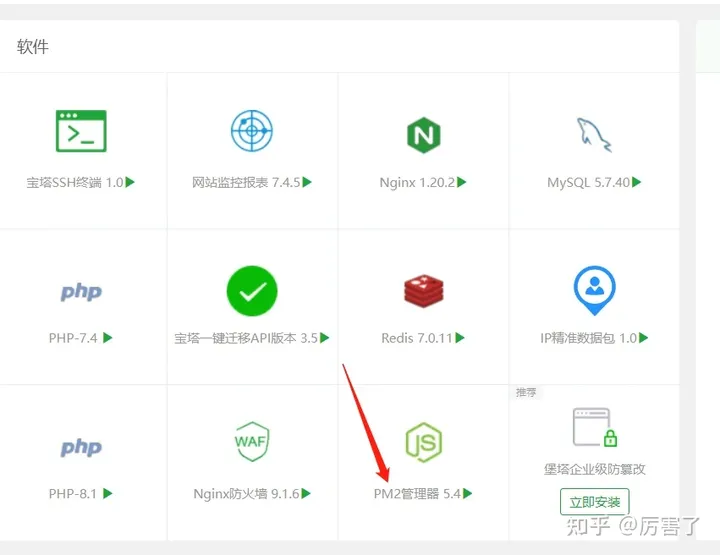Image resolution: width=720 pixels, height=555 pixels.
Task: Click the play arrow beside PM2管理器 5.4
Action: coord(467,493)
